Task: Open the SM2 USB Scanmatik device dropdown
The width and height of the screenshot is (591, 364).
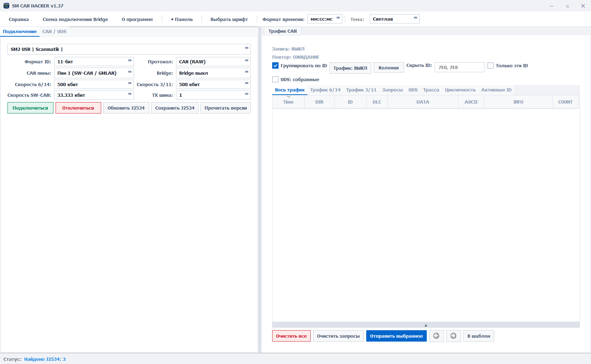Action: tap(129, 49)
